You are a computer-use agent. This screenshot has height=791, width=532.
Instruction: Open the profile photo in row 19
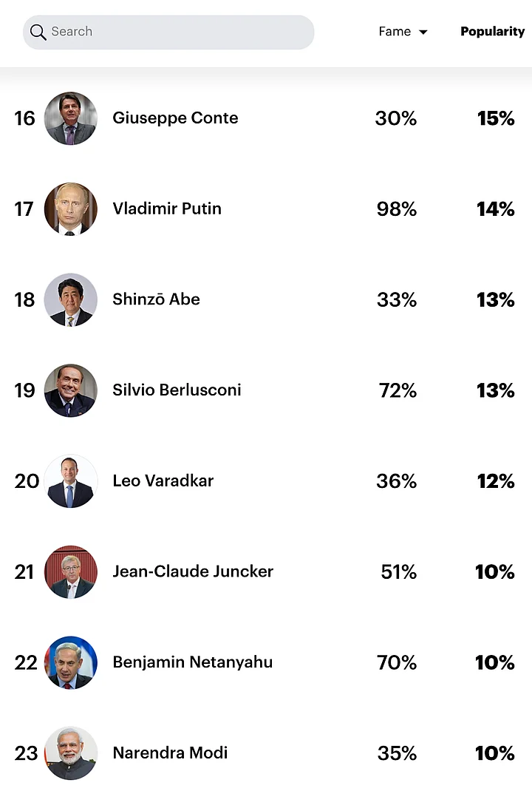pyautogui.click(x=71, y=390)
